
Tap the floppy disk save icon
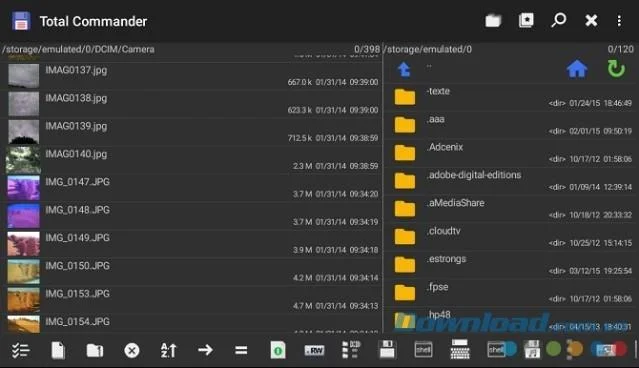387,350
